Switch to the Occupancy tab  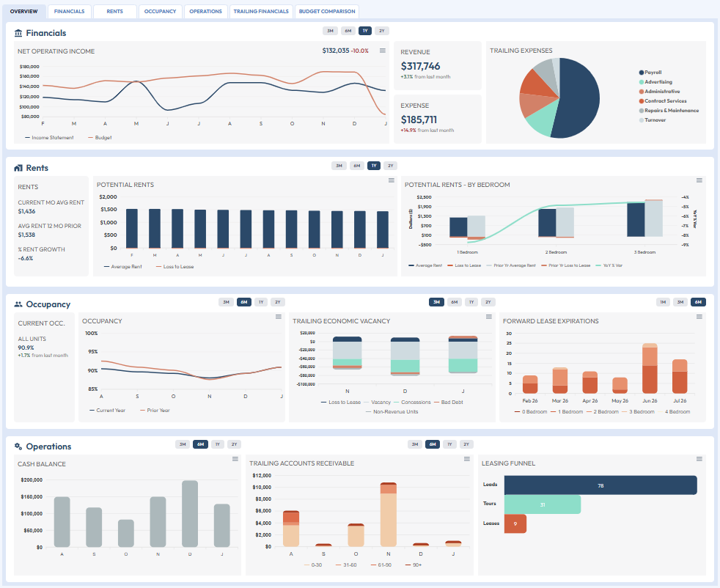point(161,12)
